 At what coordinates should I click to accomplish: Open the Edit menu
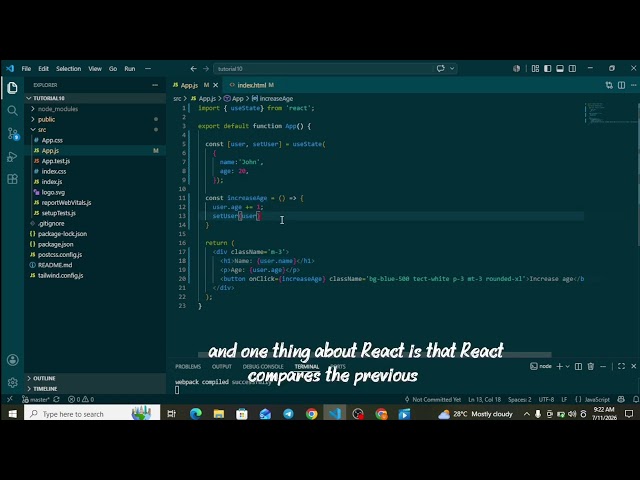pyautogui.click(x=43, y=69)
